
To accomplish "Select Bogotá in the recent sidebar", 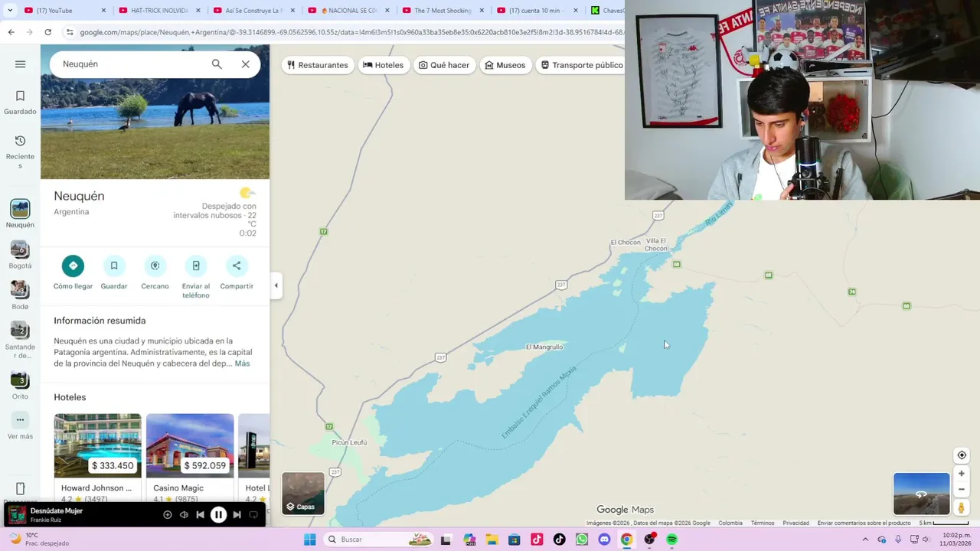I will [x=20, y=255].
